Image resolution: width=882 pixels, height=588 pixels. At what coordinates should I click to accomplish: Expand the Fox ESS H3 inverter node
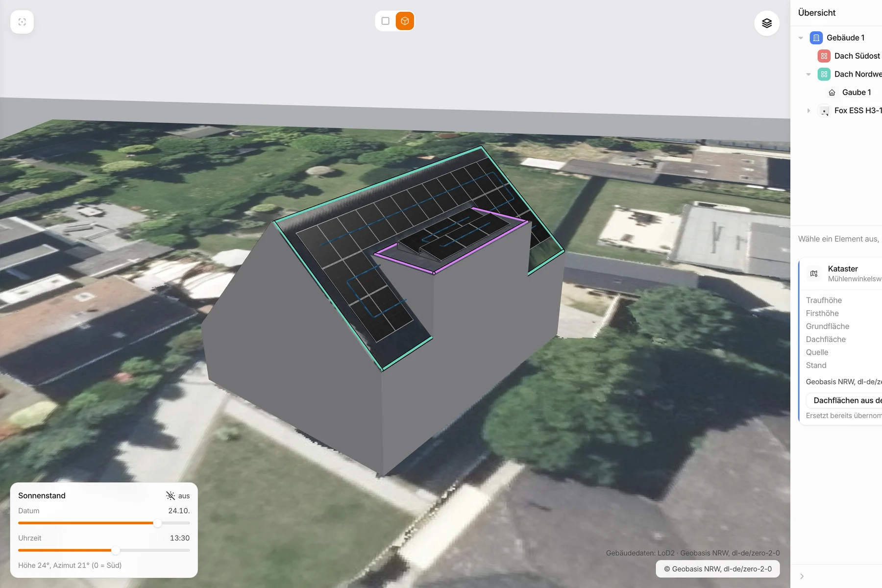click(x=808, y=111)
